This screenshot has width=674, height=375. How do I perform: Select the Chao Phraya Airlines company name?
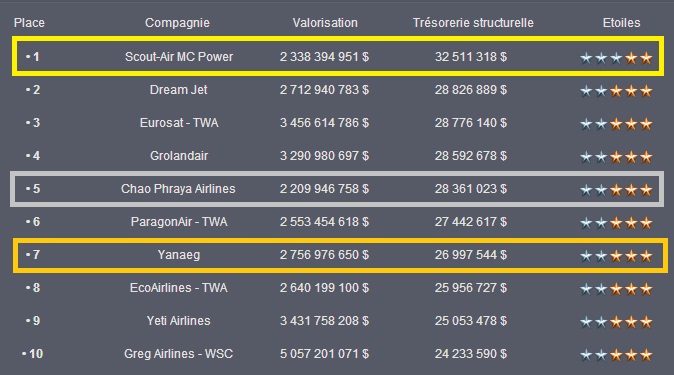(x=178, y=189)
